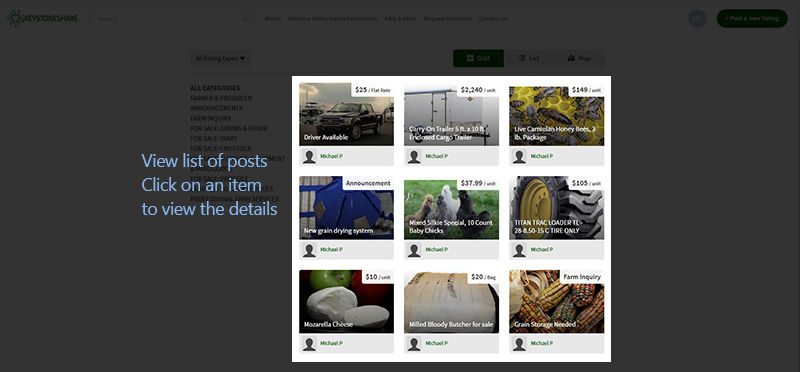This screenshot has width=800, height=372.
Task: Click author avatar under Carry-On Trailer card
Action: point(414,157)
